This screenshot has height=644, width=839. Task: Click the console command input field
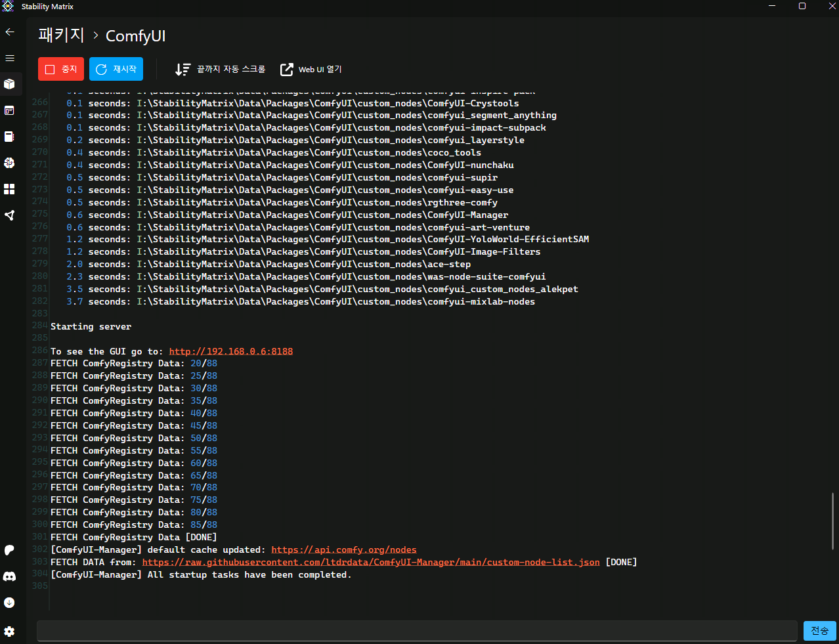click(417, 631)
